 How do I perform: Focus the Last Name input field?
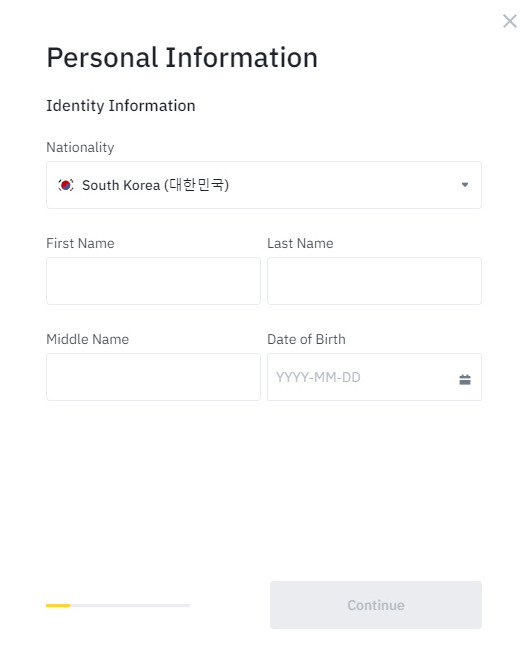374,281
